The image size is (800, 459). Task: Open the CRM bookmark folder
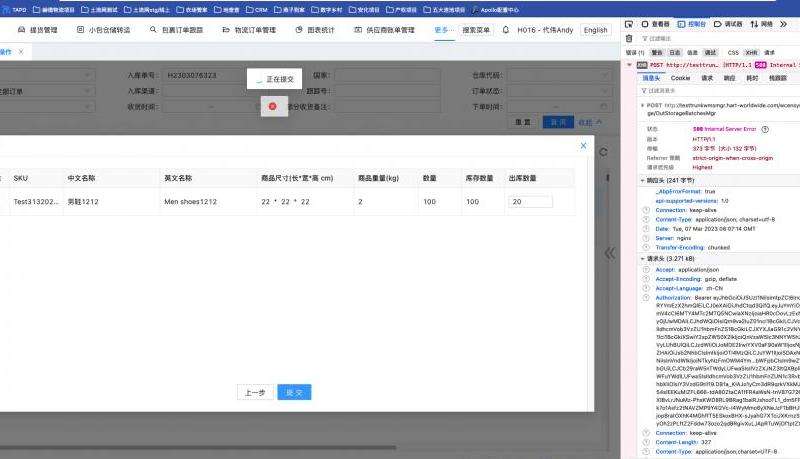[x=257, y=10]
